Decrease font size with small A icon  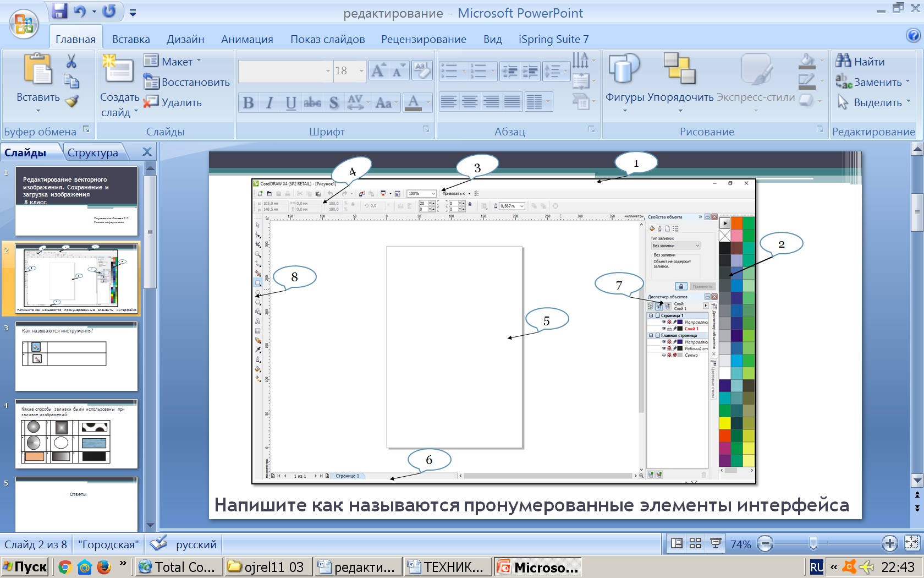[399, 71]
